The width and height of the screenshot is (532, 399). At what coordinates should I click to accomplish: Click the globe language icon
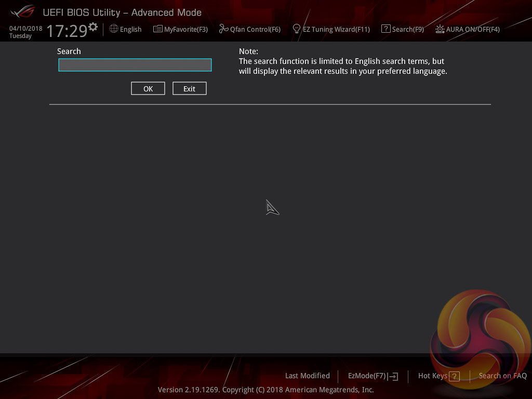tap(114, 29)
